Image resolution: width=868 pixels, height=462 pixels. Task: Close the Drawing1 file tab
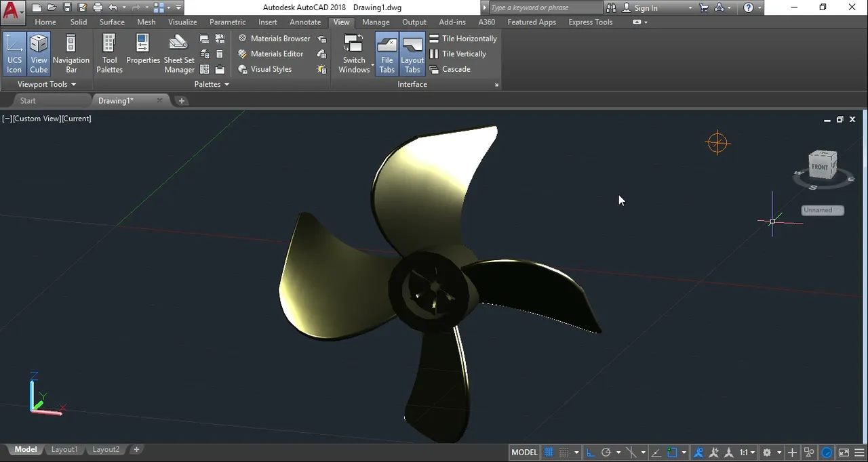[x=160, y=100]
